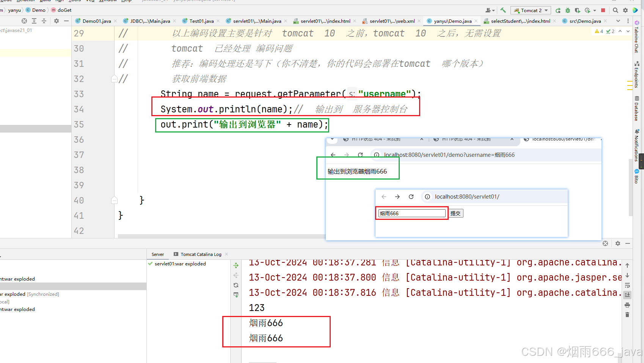Toggle the fold marker on line 40
644x363 pixels.
(x=114, y=200)
